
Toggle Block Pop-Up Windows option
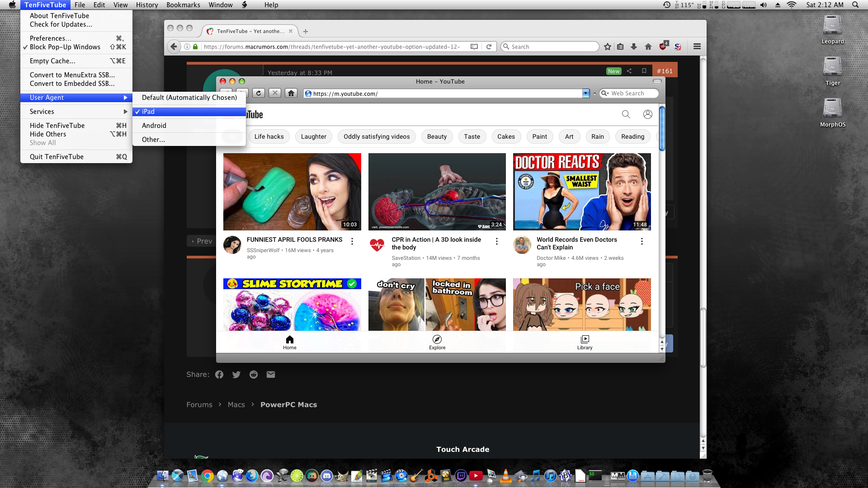click(x=76, y=47)
